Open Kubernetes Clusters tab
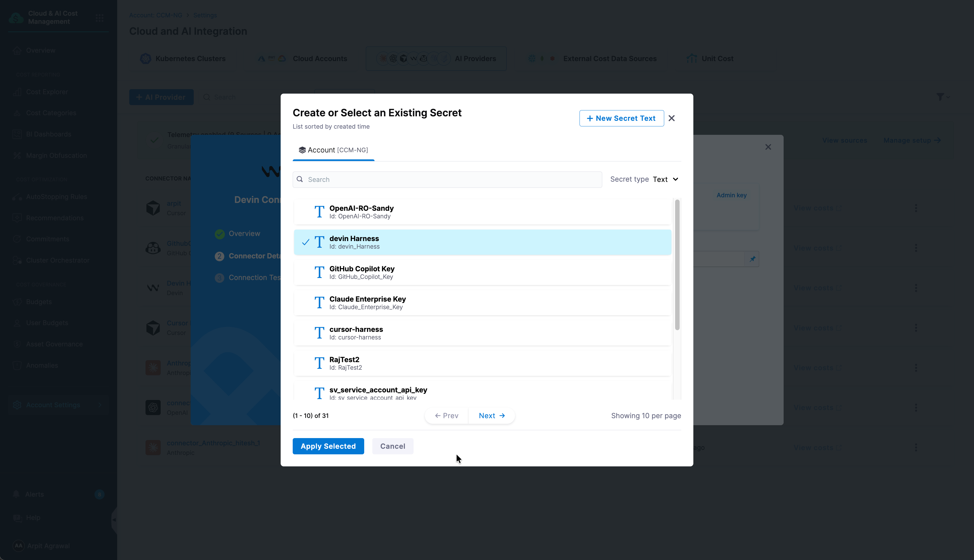Viewport: 974px width, 560px height. tap(183, 59)
